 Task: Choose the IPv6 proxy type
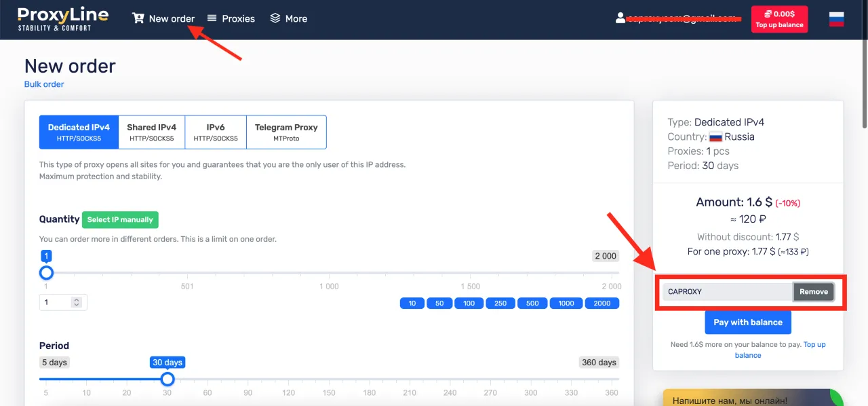pyautogui.click(x=215, y=132)
